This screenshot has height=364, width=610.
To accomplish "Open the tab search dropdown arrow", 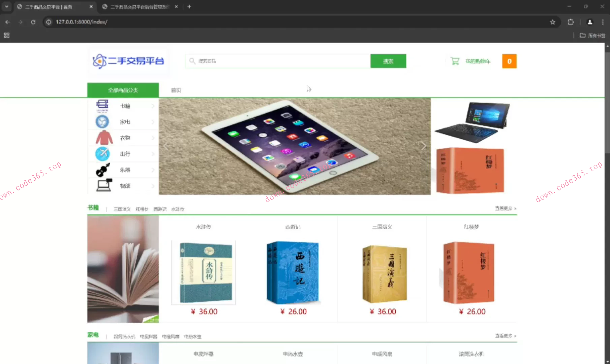I will click(6, 6).
